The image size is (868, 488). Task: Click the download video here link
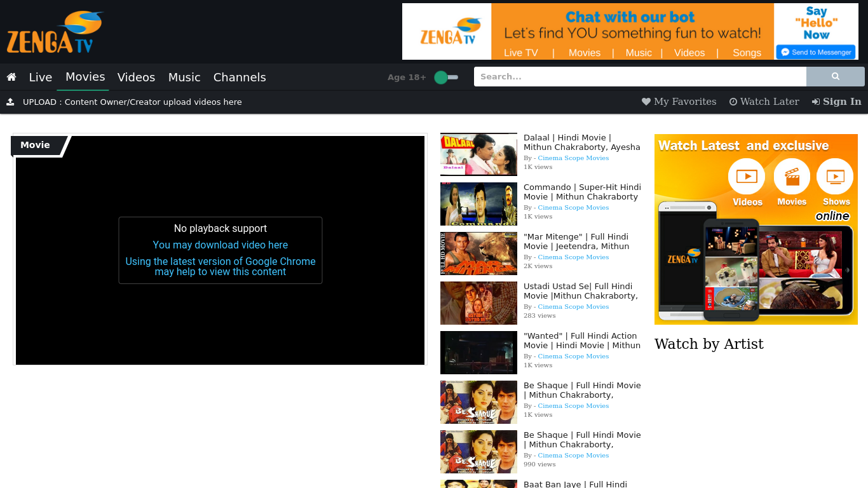(220, 245)
